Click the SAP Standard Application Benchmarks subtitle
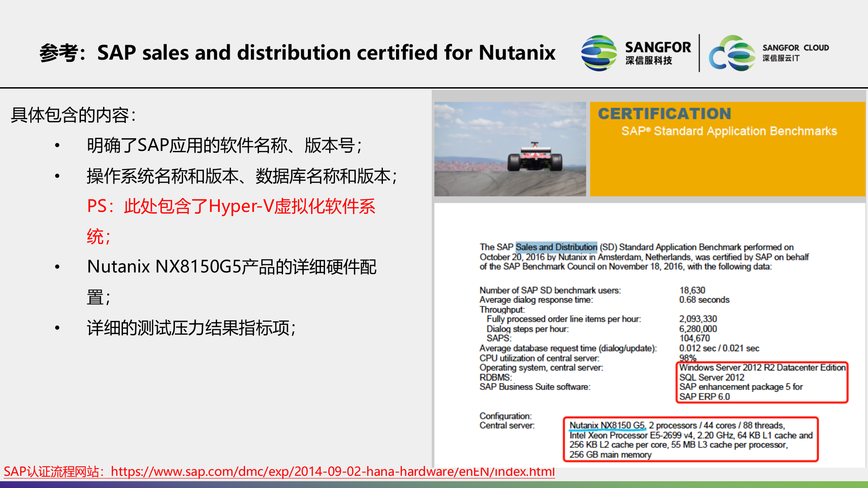Viewport: 868px width, 488px height. click(x=729, y=131)
